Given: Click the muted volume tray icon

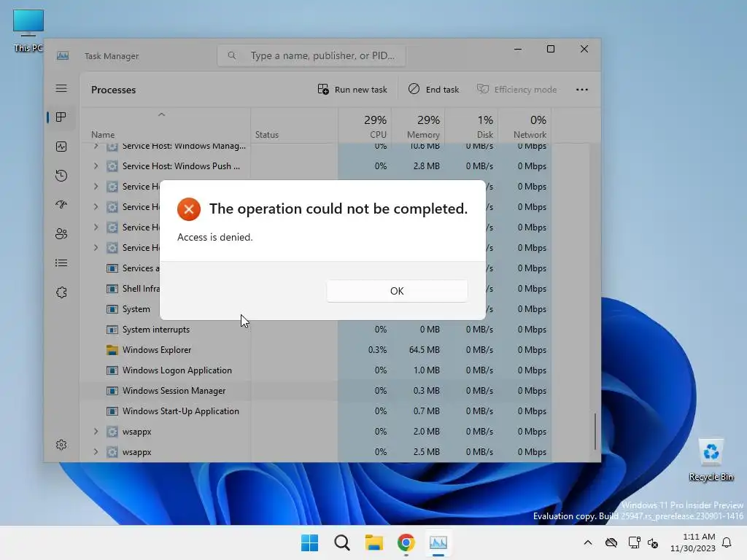Looking at the screenshot, I should pos(653,542).
